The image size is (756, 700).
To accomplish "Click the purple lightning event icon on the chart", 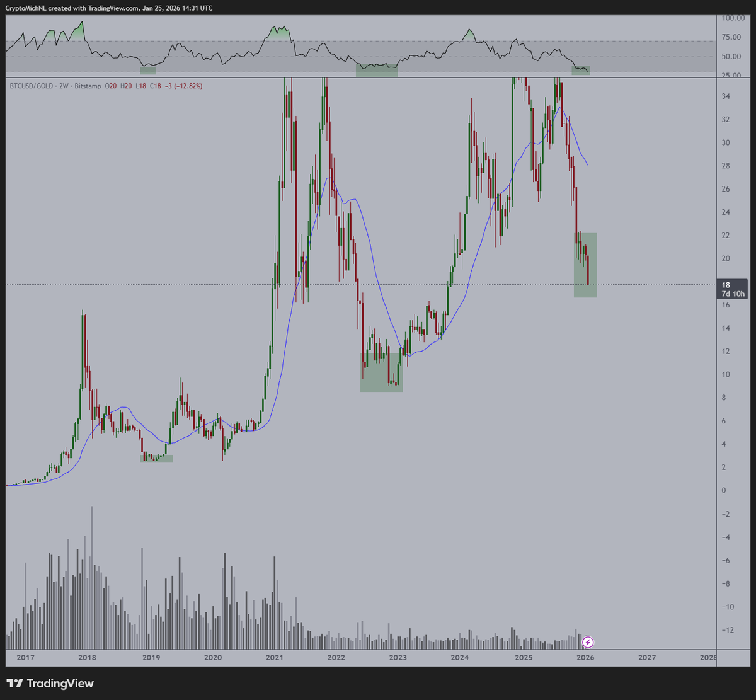I will (x=587, y=642).
